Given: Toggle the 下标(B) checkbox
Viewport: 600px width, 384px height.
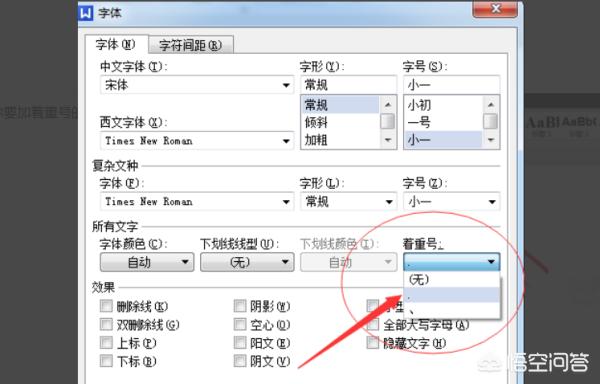Looking at the screenshot, I should pyautogui.click(x=106, y=361).
